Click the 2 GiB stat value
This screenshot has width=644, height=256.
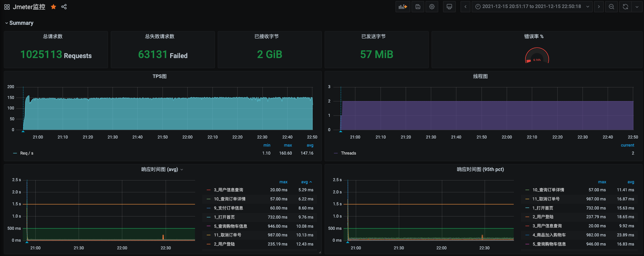269,55
